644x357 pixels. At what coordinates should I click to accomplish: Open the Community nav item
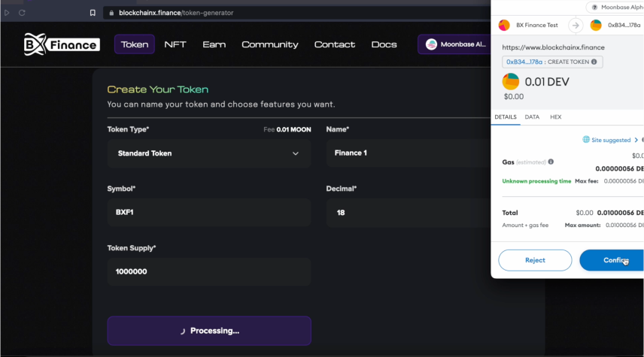(x=270, y=44)
